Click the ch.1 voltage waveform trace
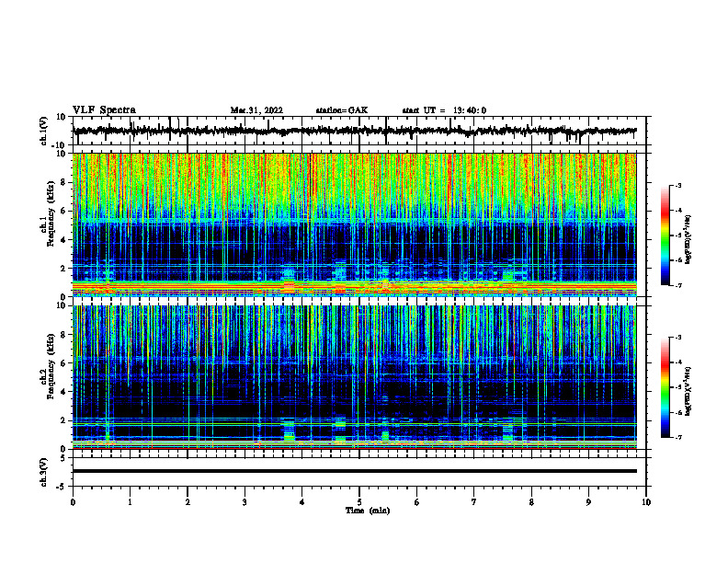This screenshot has height=563, width=728. (354, 131)
